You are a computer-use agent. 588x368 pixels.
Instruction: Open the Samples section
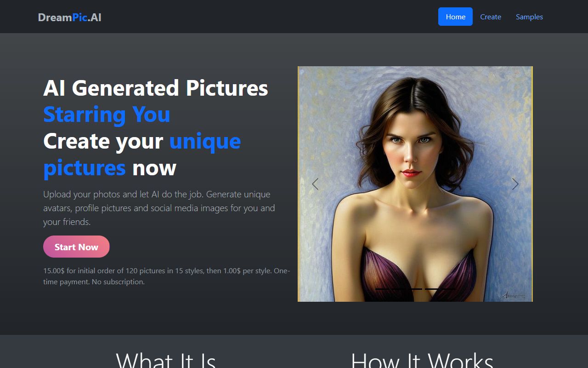tap(529, 17)
